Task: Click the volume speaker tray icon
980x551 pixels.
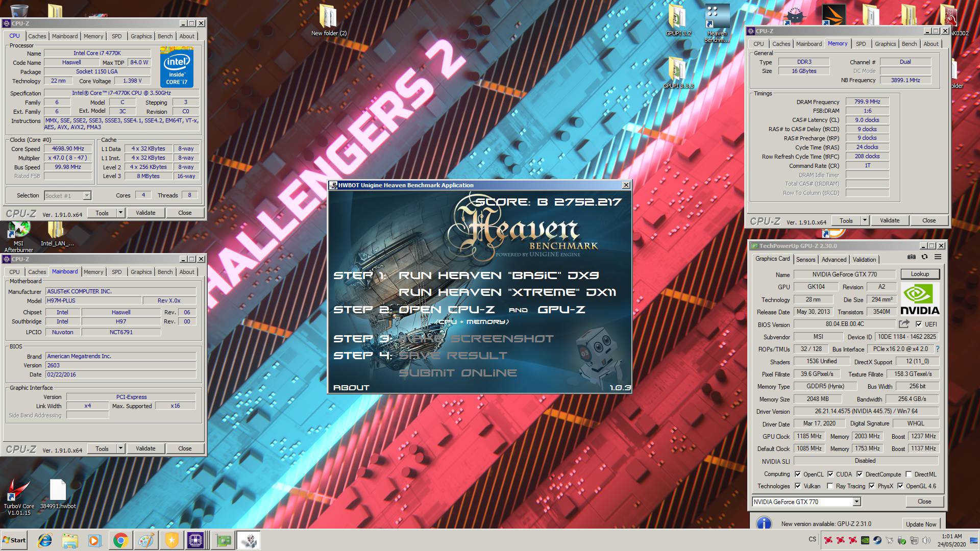Action: [926, 540]
